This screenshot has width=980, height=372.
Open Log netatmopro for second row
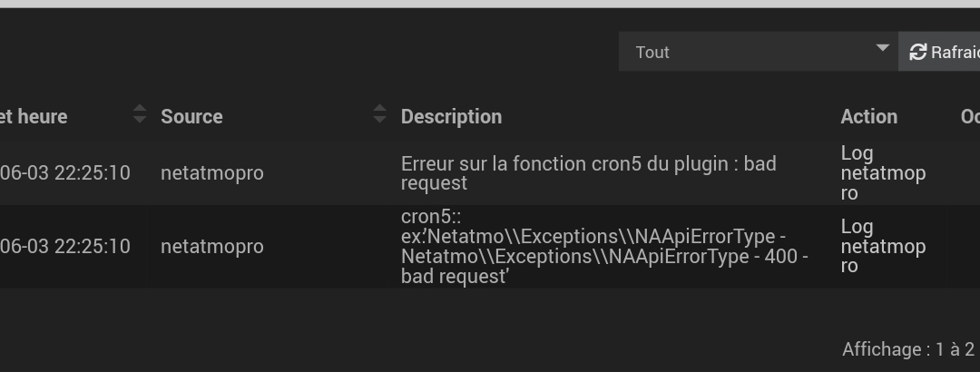pos(883,246)
